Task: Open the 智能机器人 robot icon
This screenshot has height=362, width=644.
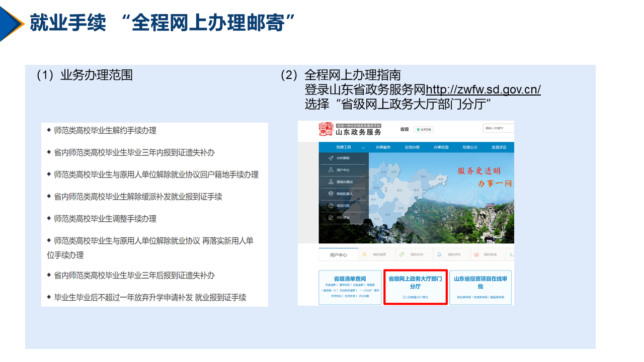Action: pos(330,193)
